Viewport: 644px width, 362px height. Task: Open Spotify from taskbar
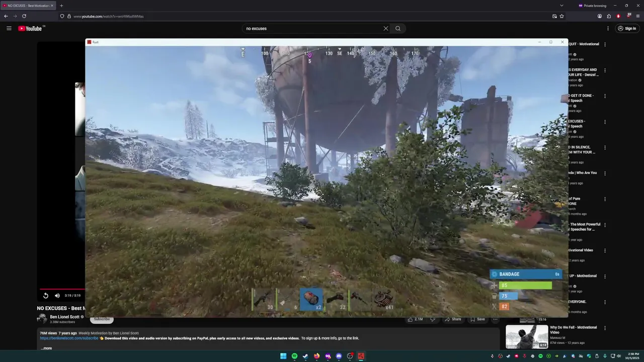tap(294, 356)
